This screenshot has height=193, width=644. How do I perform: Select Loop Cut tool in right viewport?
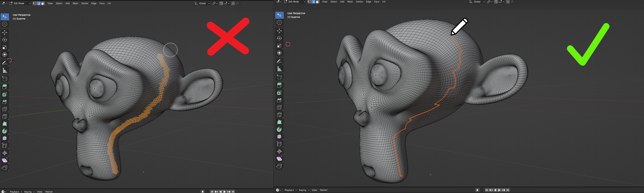click(x=279, y=108)
